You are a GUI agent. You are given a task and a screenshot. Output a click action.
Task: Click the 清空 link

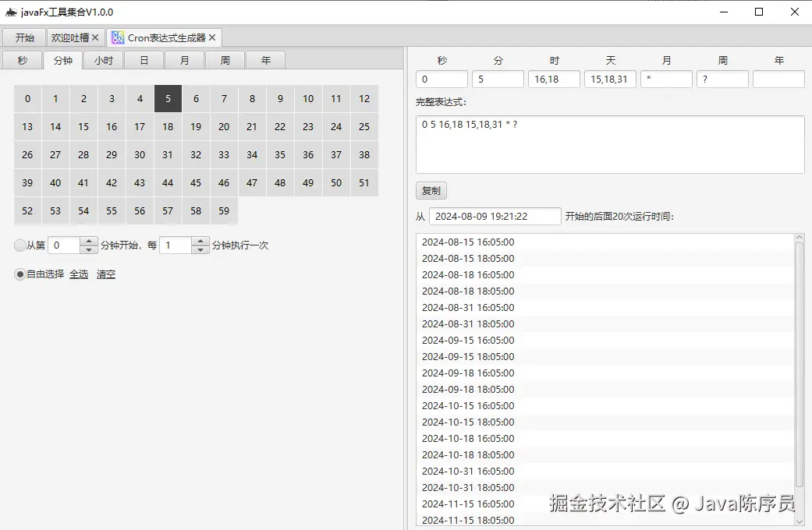click(x=105, y=274)
